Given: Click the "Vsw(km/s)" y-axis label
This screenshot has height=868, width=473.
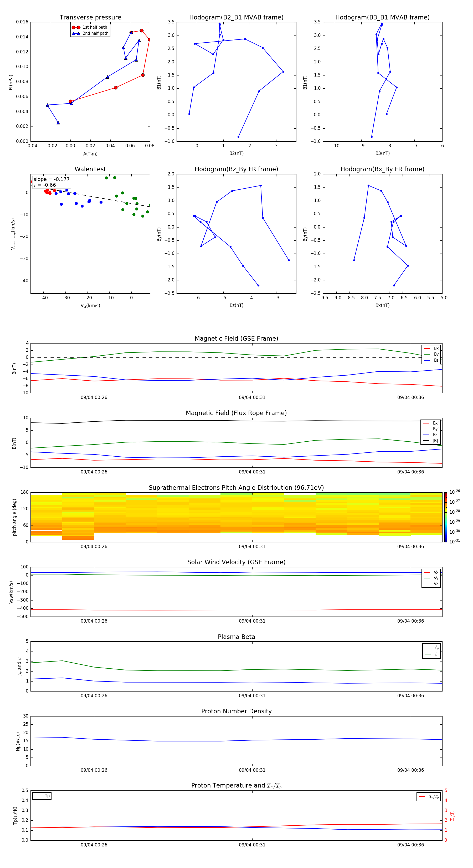Looking at the screenshot, I should tap(11, 592).
